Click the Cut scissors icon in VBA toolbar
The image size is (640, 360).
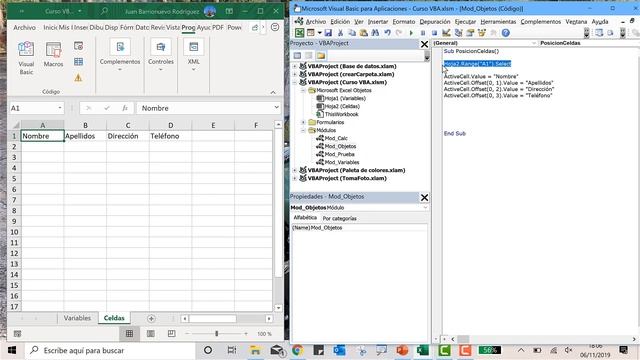point(340,33)
